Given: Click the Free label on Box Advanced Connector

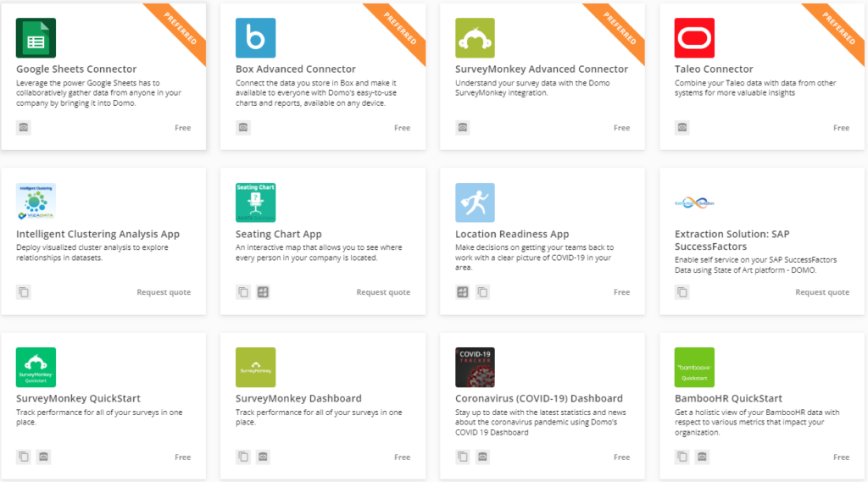Looking at the screenshot, I should pyautogui.click(x=402, y=128).
